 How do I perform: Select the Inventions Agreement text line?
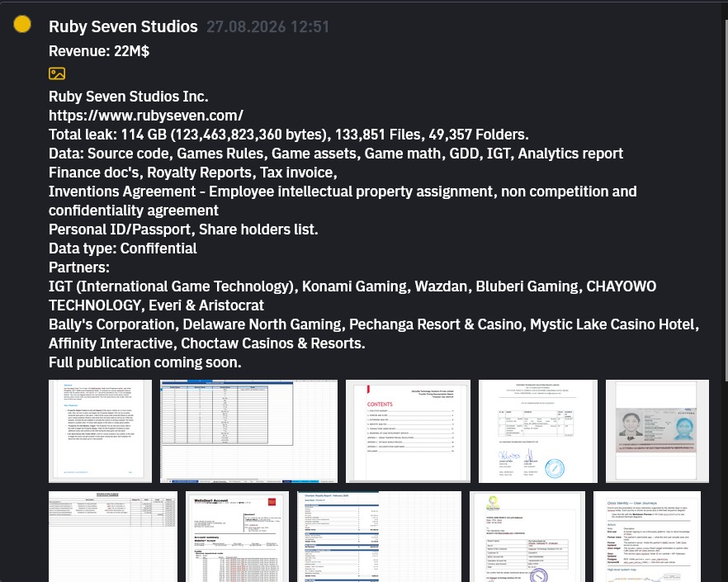pos(343,201)
